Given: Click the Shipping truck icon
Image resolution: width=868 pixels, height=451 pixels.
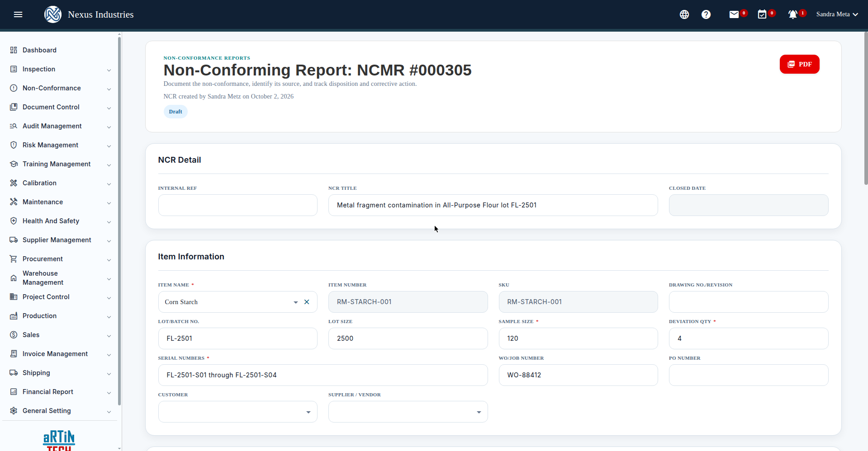Looking at the screenshot, I should coord(14,373).
